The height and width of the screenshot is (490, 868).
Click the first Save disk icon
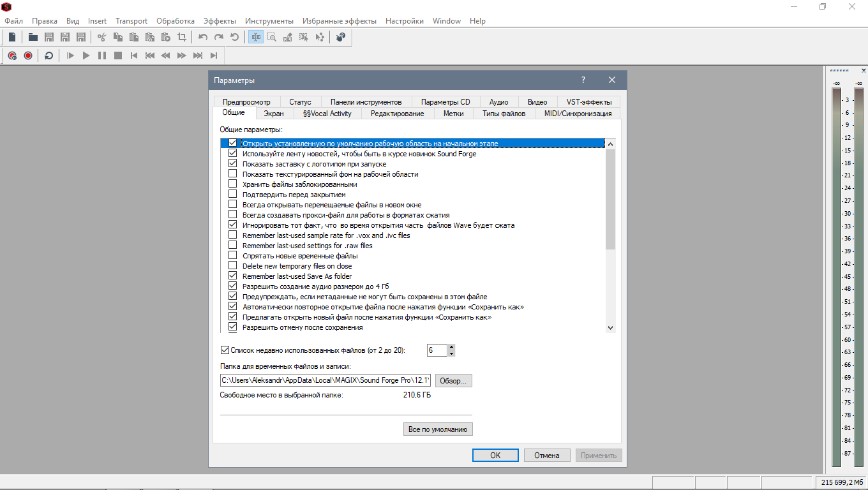pyautogui.click(x=49, y=37)
